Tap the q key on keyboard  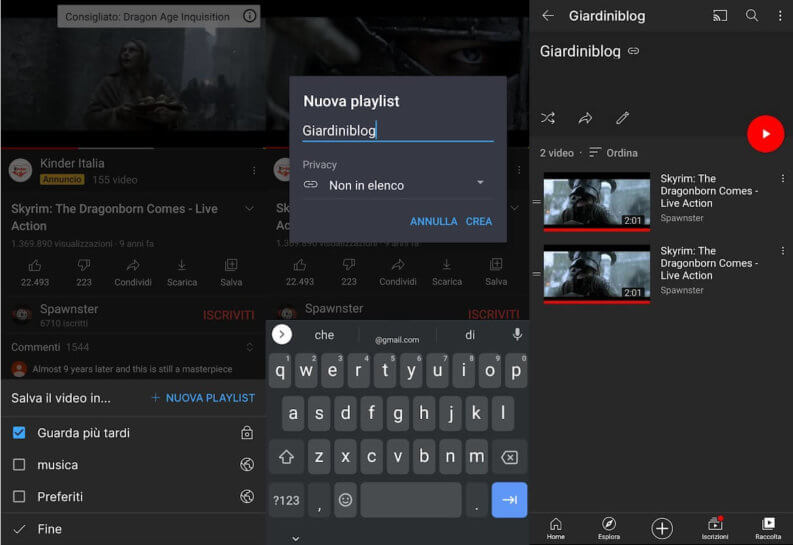[280, 371]
